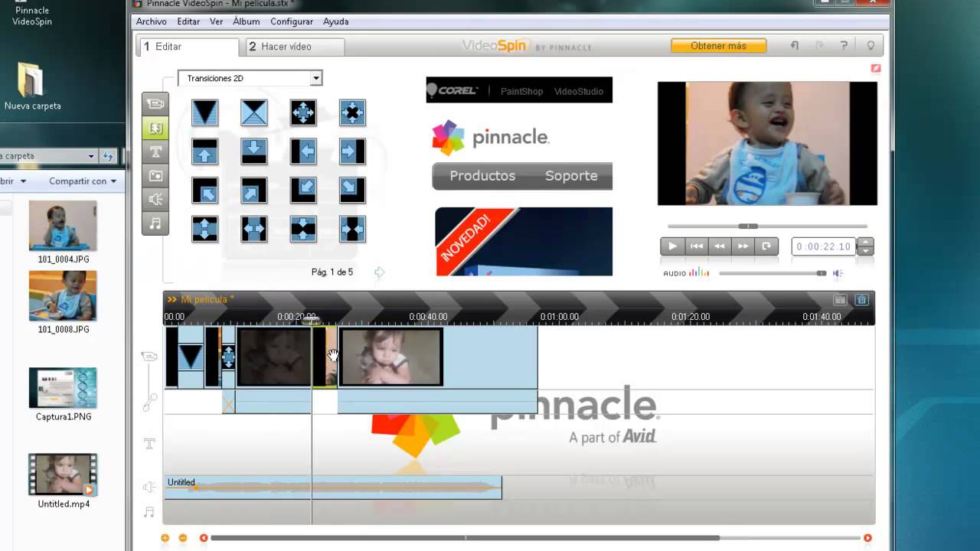Open the Álbum menu
The image size is (980, 551).
[x=247, y=22]
